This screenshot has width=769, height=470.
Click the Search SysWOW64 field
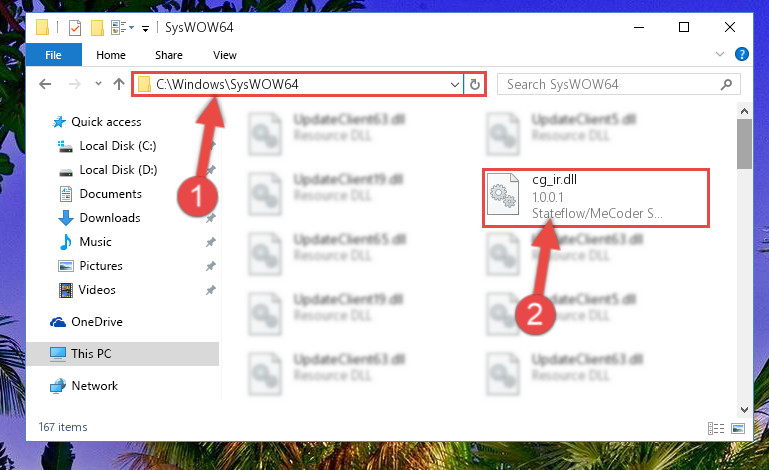tap(618, 84)
